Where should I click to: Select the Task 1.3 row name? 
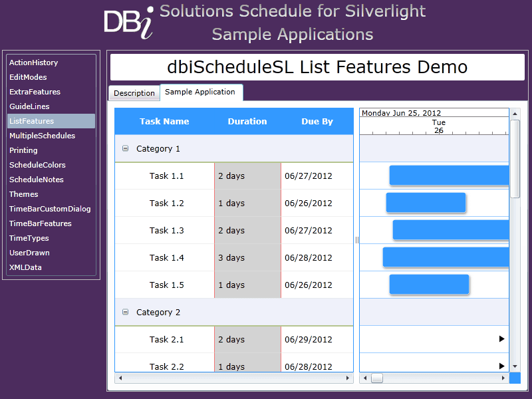coord(167,230)
